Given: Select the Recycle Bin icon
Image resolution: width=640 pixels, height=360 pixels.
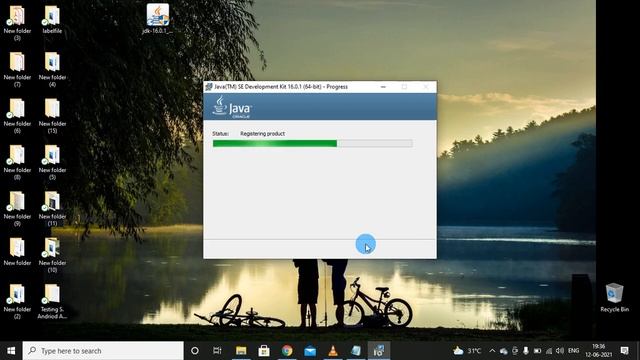Looking at the screenshot, I should click(x=614, y=298).
